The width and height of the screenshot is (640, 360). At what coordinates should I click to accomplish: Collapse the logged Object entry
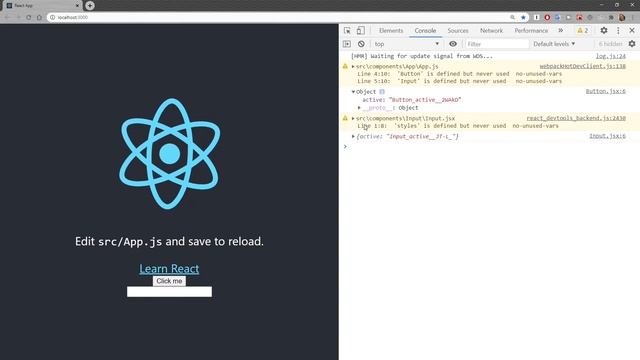pos(353,92)
